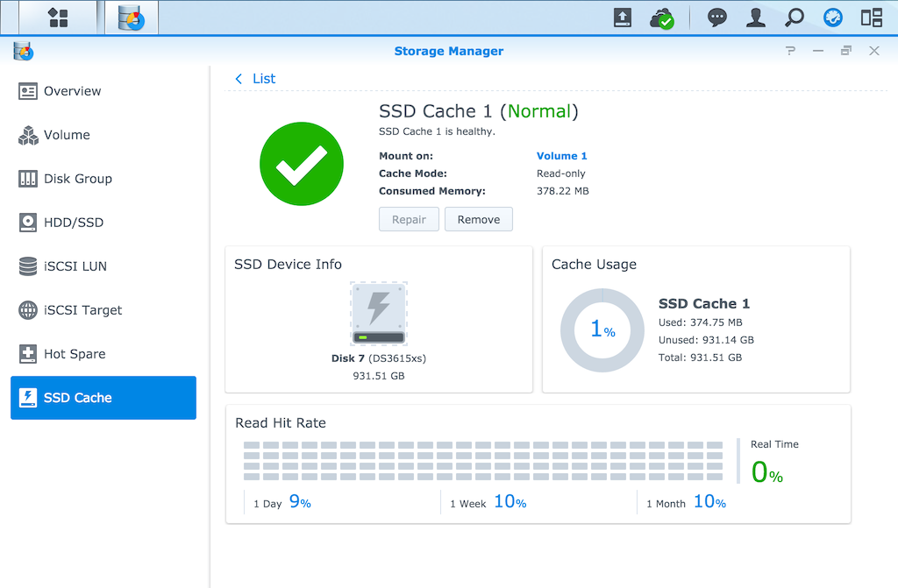
Task: Click the Consumed Memory value 378.22 MB
Action: [562, 191]
